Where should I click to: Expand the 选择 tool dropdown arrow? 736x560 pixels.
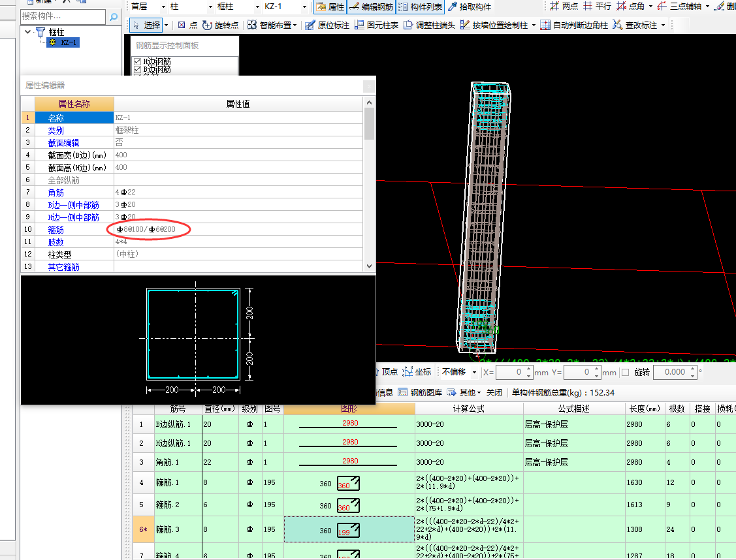coord(166,25)
